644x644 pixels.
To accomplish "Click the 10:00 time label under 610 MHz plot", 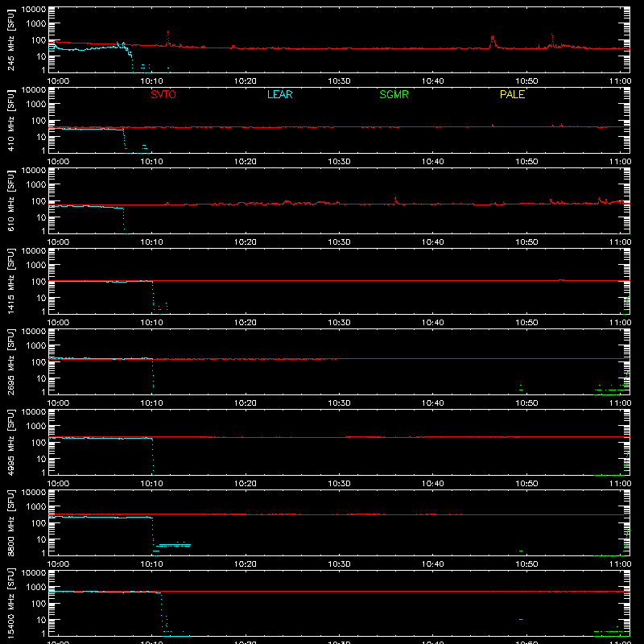I will (58, 242).
